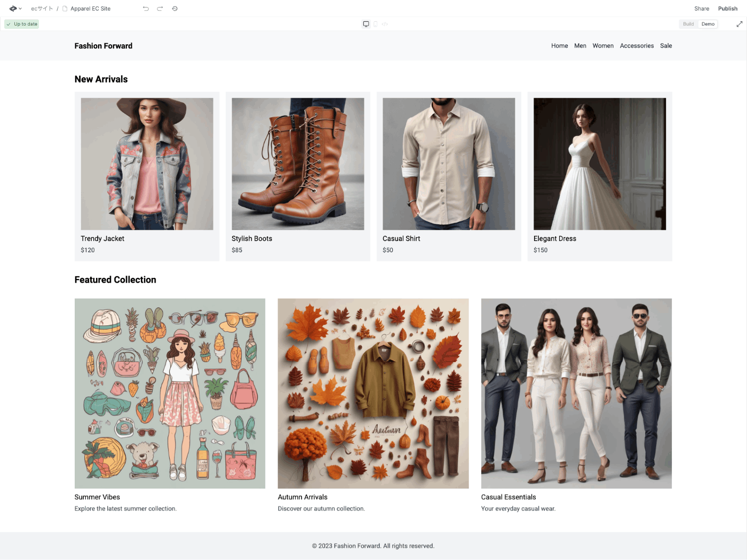Screen dimensions: 747x560
Task: Click the Up to date status badge
Action: tap(22, 24)
